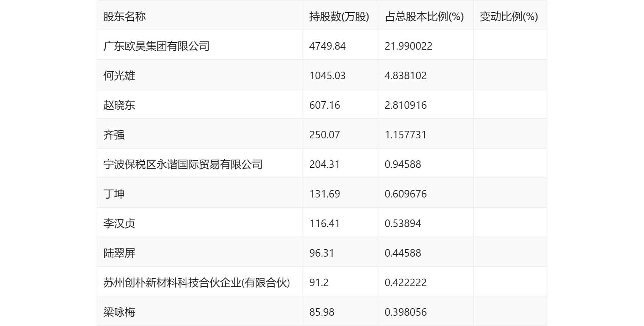Select shareholder 何光雄
The height and width of the screenshot is (326, 644).
click(119, 76)
